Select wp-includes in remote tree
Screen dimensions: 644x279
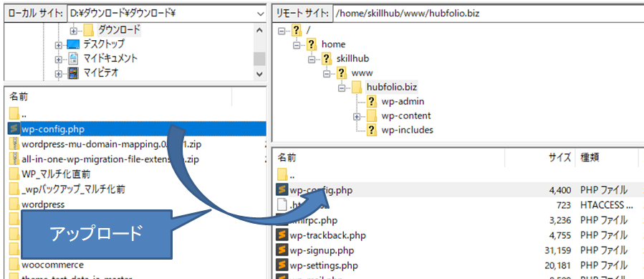click(x=407, y=130)
